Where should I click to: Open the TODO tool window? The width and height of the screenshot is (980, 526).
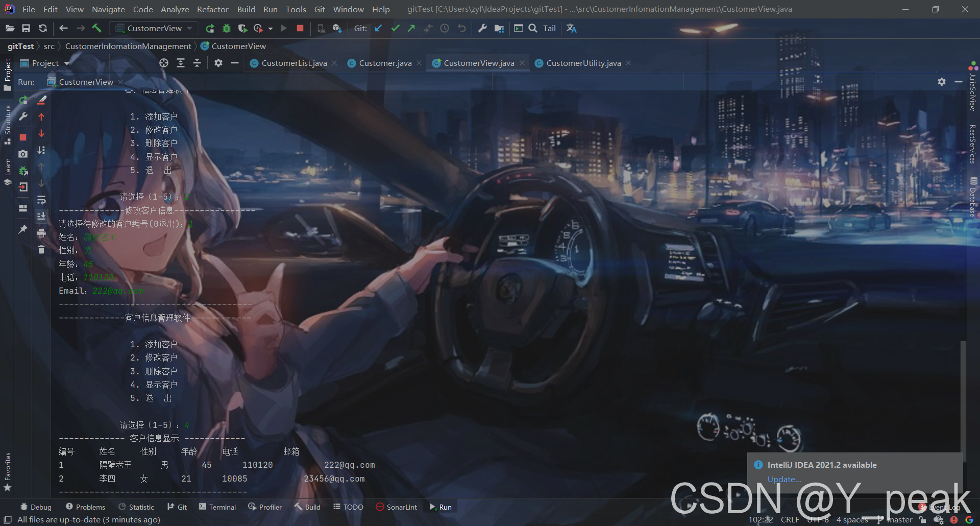(x=348, y=507)
